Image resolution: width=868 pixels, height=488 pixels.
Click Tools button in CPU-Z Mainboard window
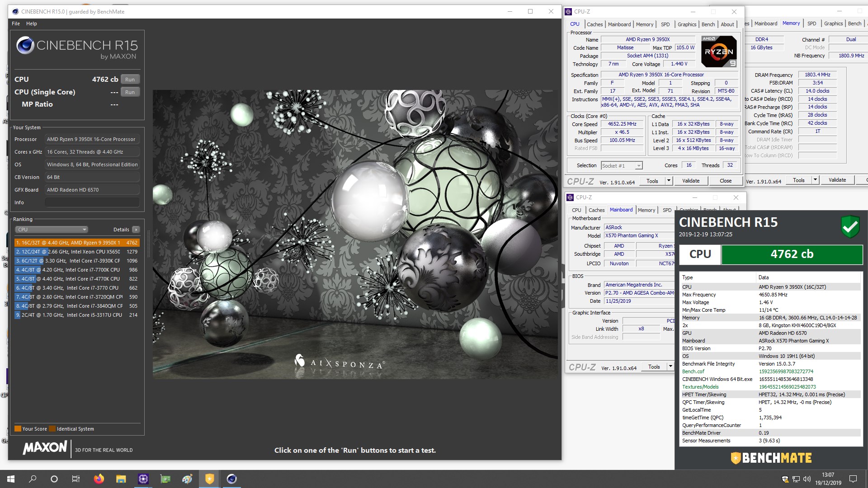click(654, 367)
